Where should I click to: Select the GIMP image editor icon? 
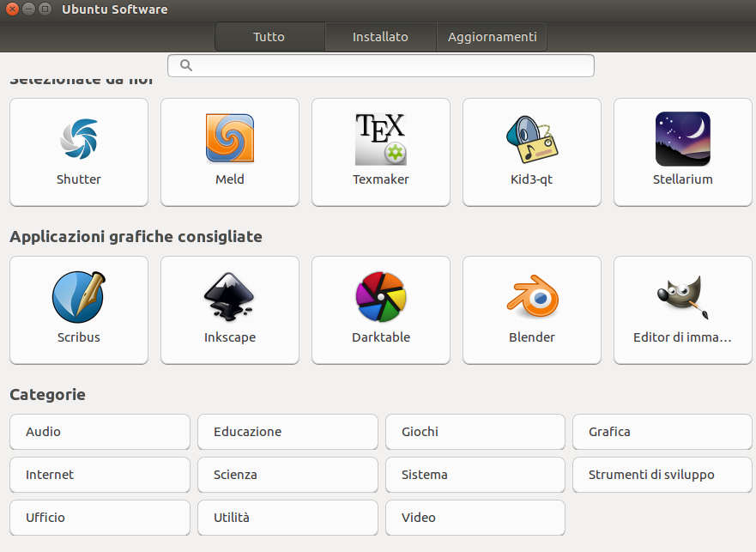[x=683, y=298]
